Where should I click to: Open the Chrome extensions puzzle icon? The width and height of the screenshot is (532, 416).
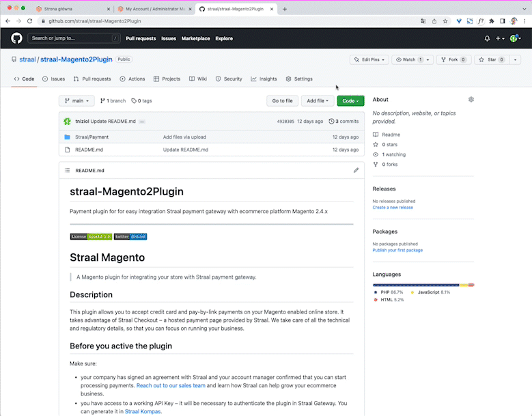[492, 21]
